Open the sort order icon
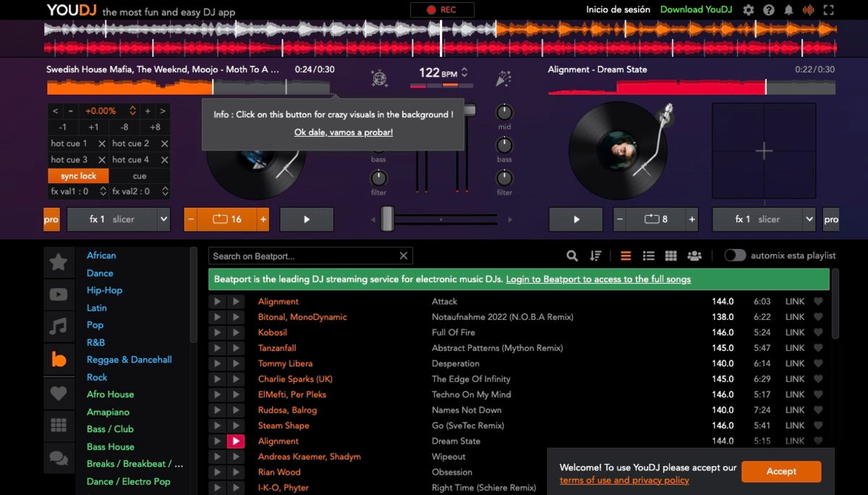868x495 pixels. tap(595, 255)
